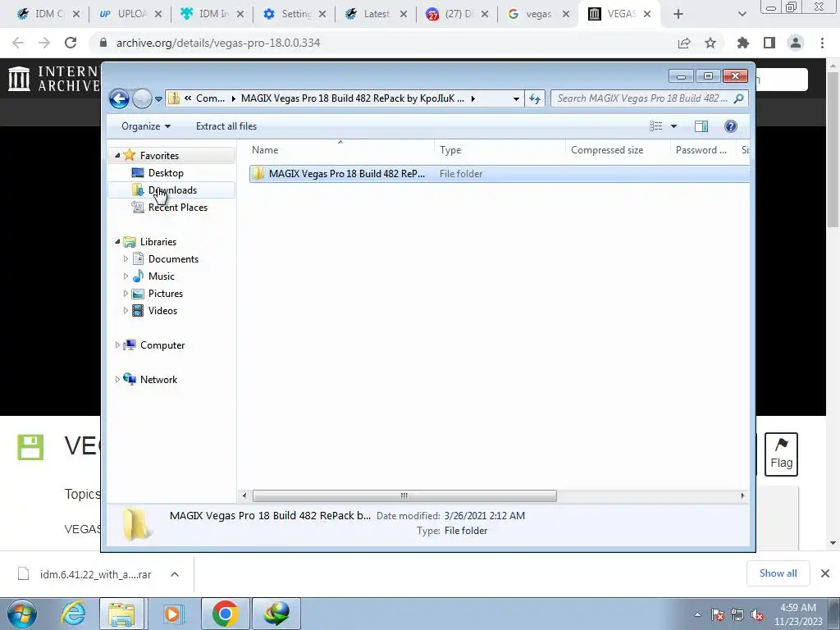
Task: Select Libraries in the navigation pane
Action: click(158, 242)
